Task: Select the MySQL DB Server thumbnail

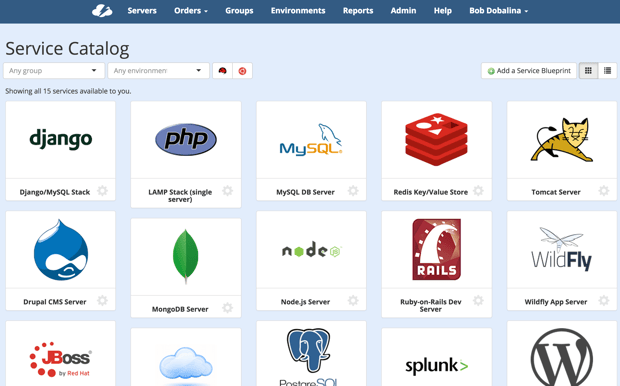Action: click(x=311, y=140)
